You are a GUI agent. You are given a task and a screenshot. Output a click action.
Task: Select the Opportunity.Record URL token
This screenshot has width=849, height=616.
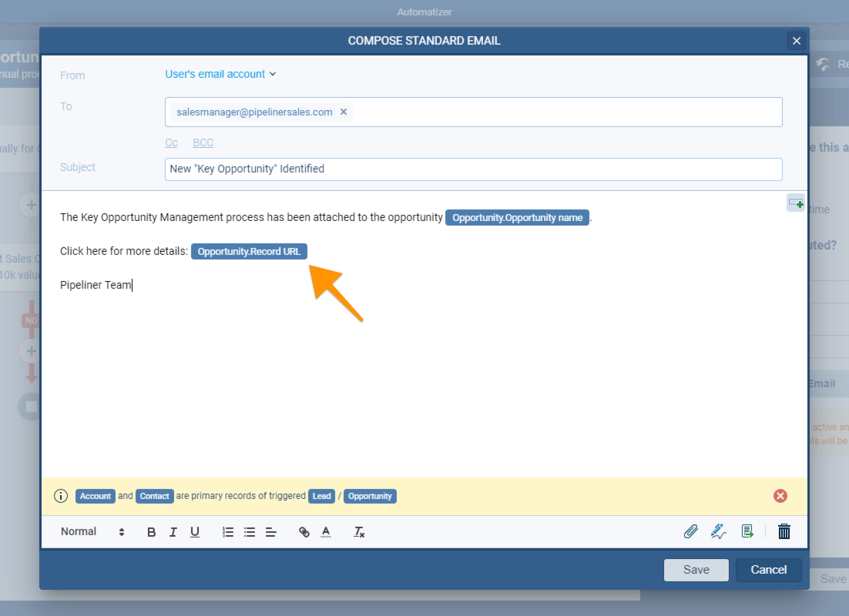click(249, 251)
